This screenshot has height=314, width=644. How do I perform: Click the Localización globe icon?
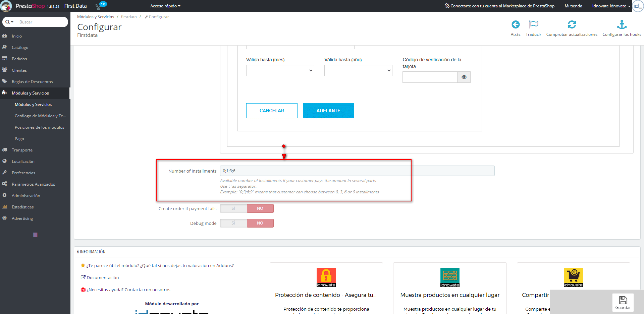click(5, 161)
